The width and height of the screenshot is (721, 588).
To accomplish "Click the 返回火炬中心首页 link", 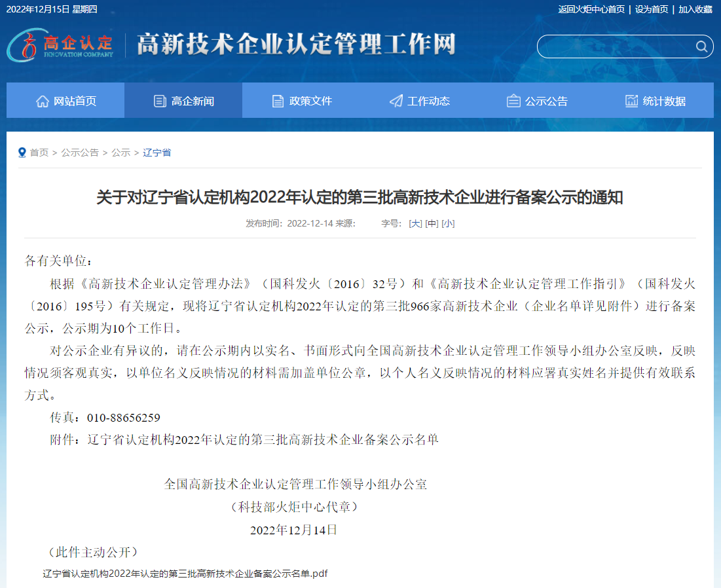I will coord(591,9).
